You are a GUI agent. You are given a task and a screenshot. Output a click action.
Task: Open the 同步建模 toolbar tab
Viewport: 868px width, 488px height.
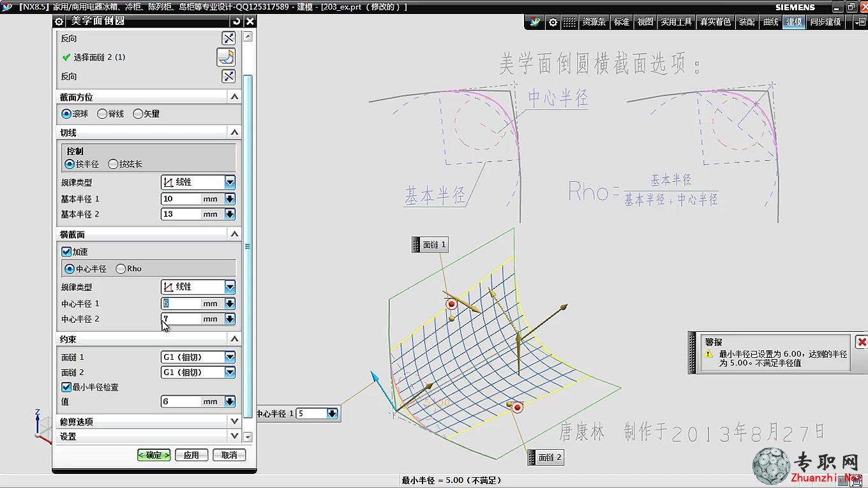825,22
